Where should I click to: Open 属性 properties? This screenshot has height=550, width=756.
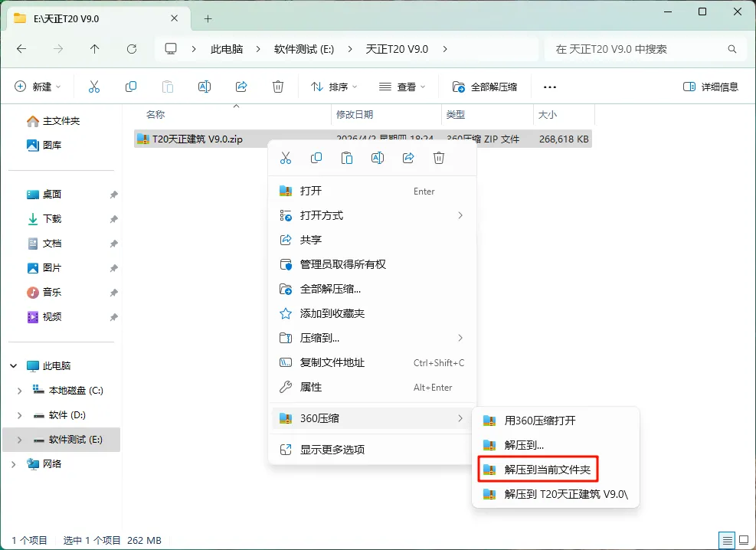tap(372, 387)
